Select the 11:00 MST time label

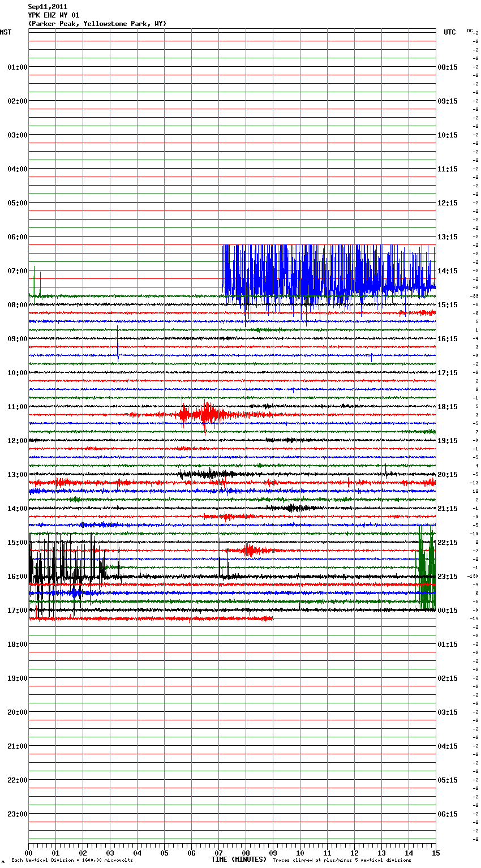17,407
